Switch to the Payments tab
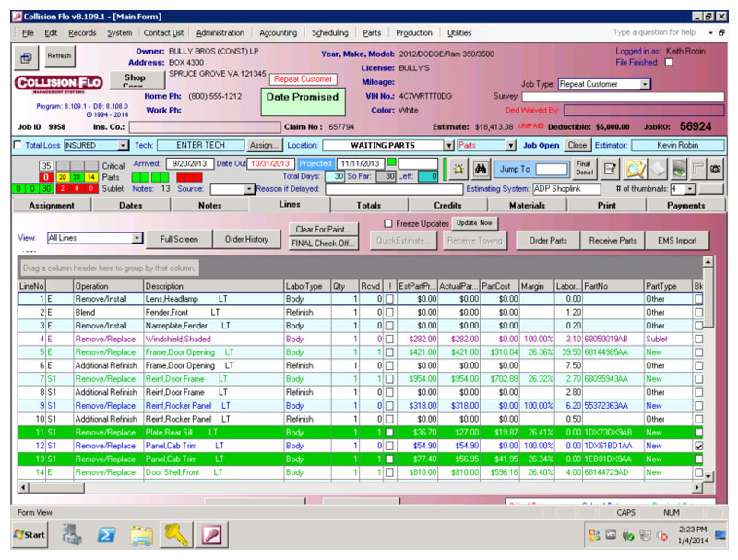738x560 pixels. [x=685, y=205]
